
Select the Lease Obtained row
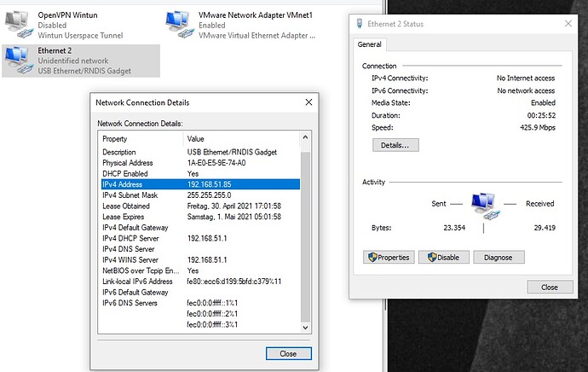(200, 206)
